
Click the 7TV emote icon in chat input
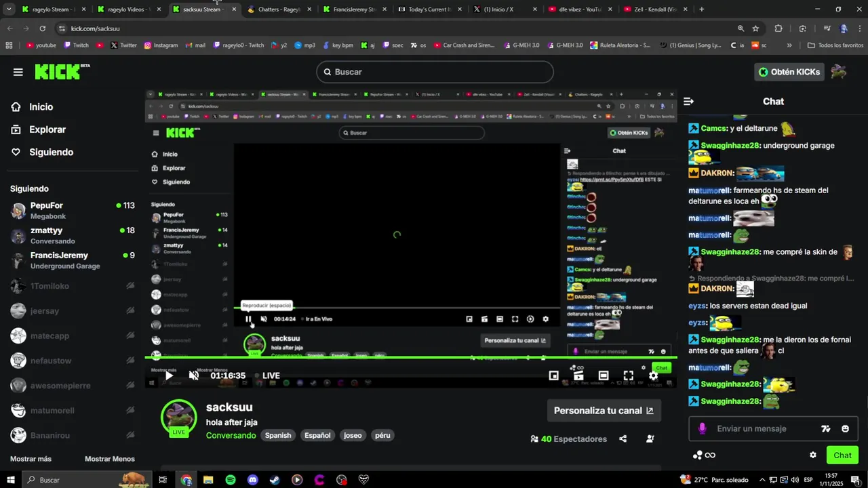click(825, 428)
